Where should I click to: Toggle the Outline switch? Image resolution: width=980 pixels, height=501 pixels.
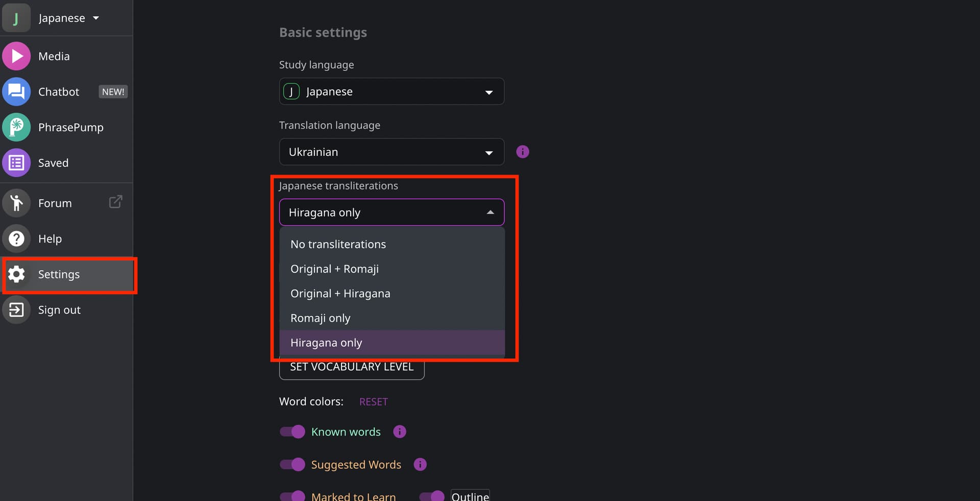[x=432, y=496]
